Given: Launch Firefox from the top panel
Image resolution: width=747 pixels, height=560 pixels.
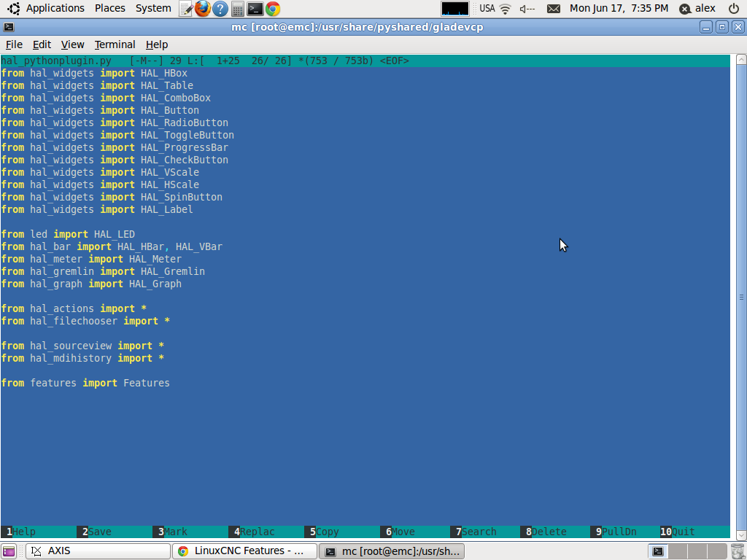Looking at the screenshot, I should (203, 9).
